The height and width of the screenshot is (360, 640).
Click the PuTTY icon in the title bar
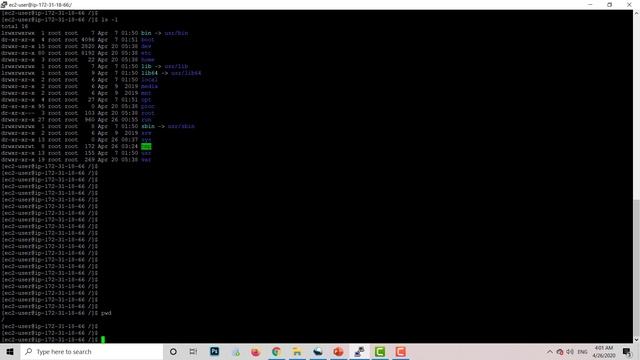pyautogui.click(x=4, y=4)
